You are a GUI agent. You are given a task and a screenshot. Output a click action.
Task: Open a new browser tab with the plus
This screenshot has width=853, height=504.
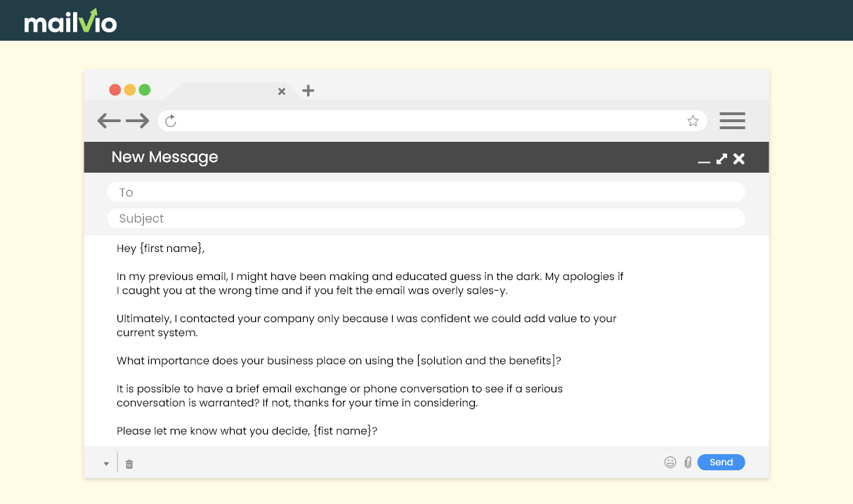308,91
